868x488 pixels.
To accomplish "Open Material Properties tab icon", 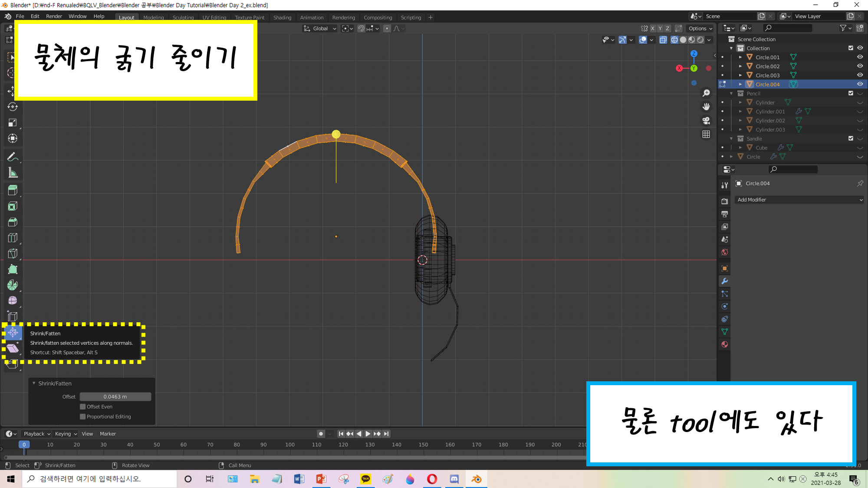I will [x=724, y=344].
